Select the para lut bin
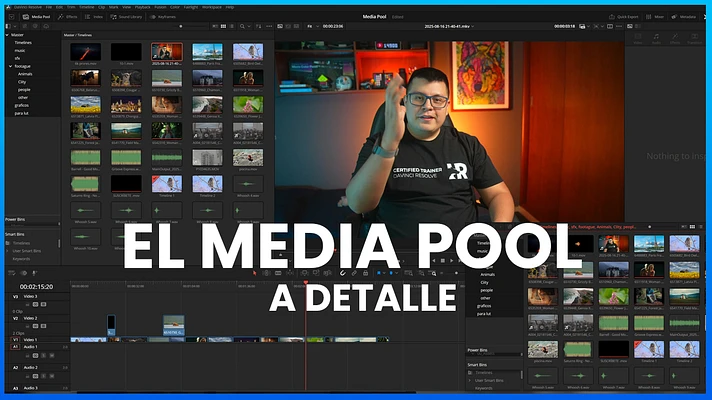Screen dimensions: 712x400 (21, 113)
